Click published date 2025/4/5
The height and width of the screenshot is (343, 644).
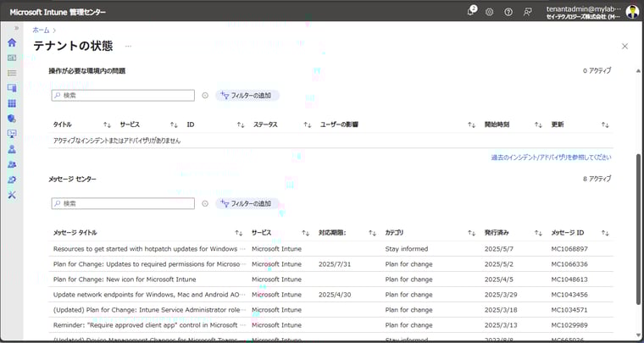pos(500,279)
